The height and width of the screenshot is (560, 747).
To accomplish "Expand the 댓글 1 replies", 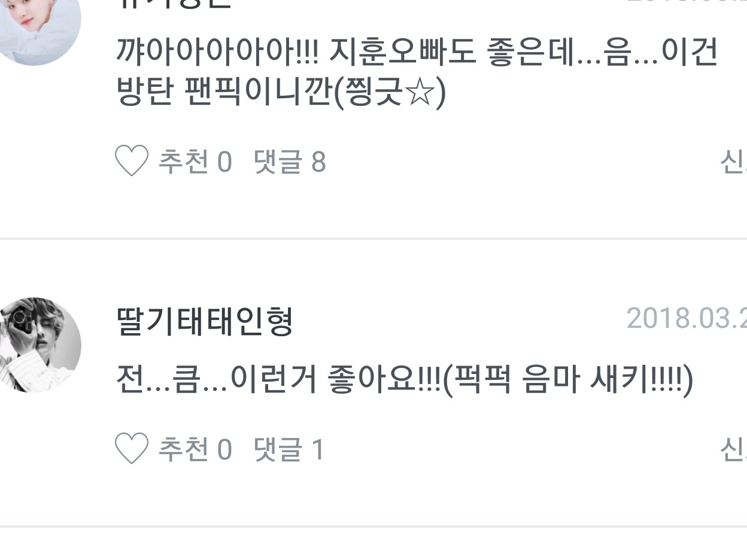I will 289,449.
